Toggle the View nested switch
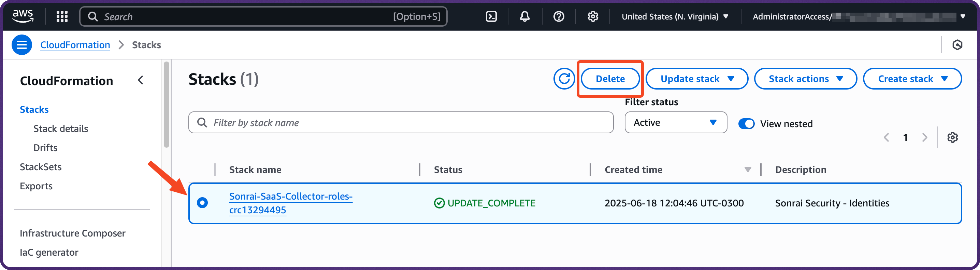 point(746,124)
